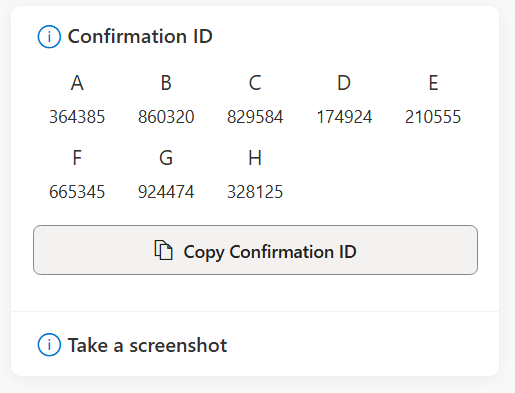Select the Take a screenshot heading

[x=147, y=345]
